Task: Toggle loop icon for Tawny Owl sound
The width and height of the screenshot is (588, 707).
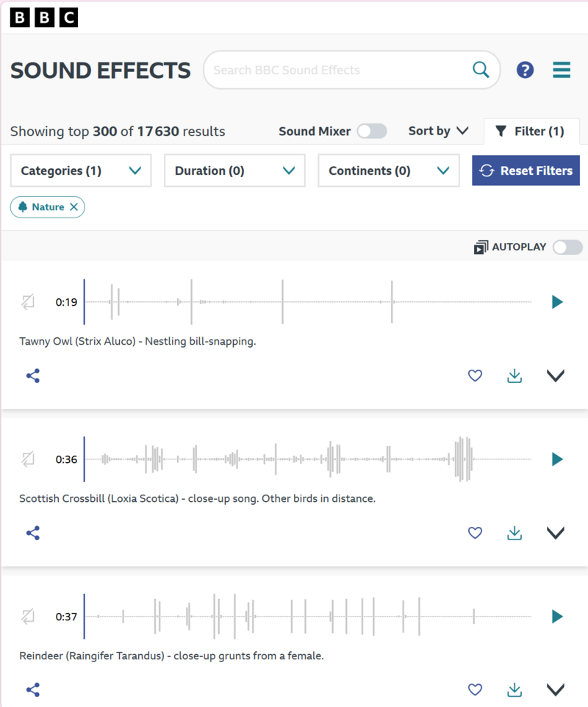Action: tap(28, 301)
